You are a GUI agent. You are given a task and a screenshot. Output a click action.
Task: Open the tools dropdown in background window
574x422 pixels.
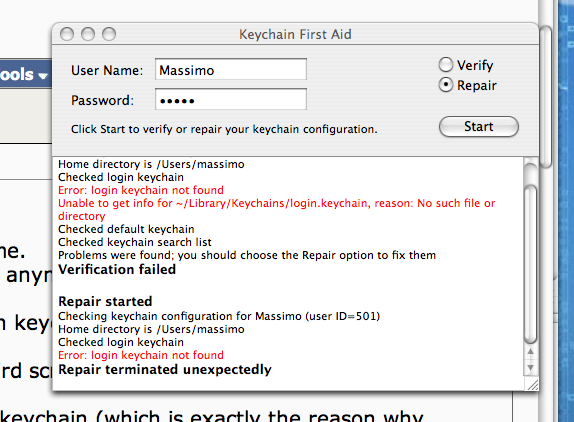(24, 74)
